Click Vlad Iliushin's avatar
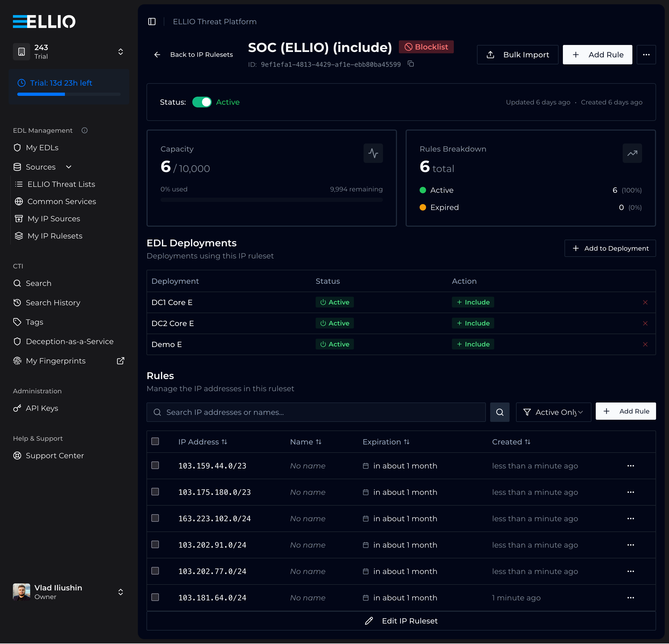The width and height of the screenshot is (669, 644). (x=22, y=592)
